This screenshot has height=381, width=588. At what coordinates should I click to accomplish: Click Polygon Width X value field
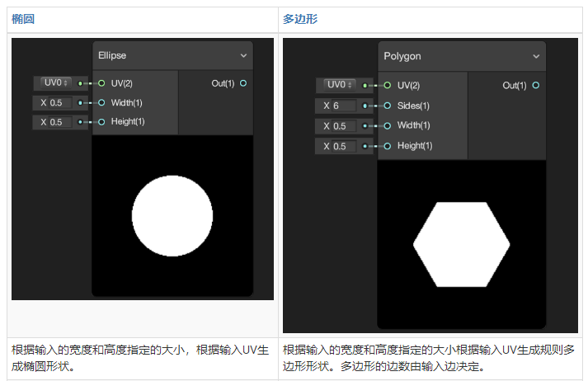[344, 126]
